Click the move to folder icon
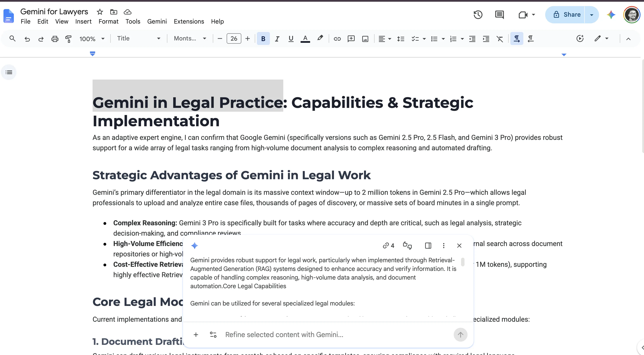This screenshot has width=644, height=355. (114, 12)
